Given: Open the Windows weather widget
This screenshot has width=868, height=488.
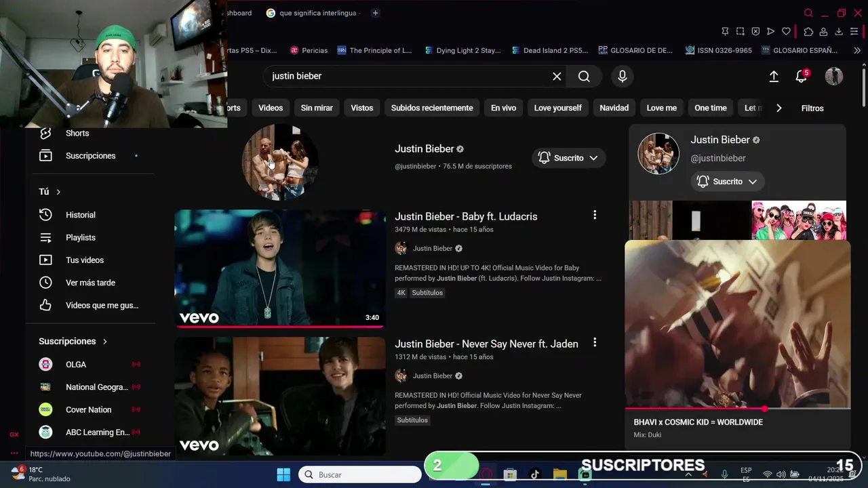Looking at the screenshot, I should click(42, 474).
